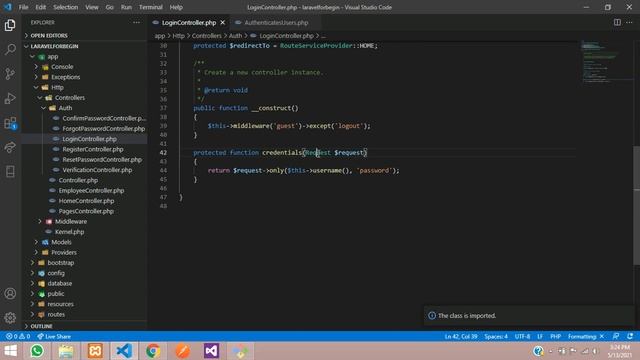Viewport: 640px width, 360px height.
Task: Open RegisterController.php in explorer
Action: (x=85, y=149)
